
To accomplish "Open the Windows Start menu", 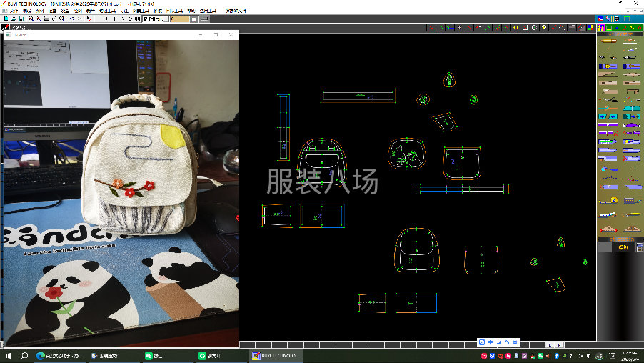I will pyautogui.click(x=8, y=356).
